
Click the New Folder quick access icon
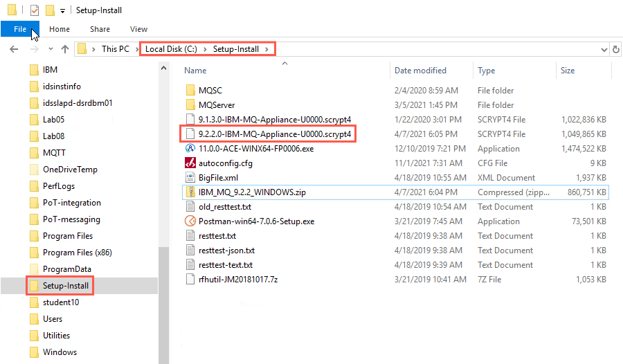click(x=50, y=10)
